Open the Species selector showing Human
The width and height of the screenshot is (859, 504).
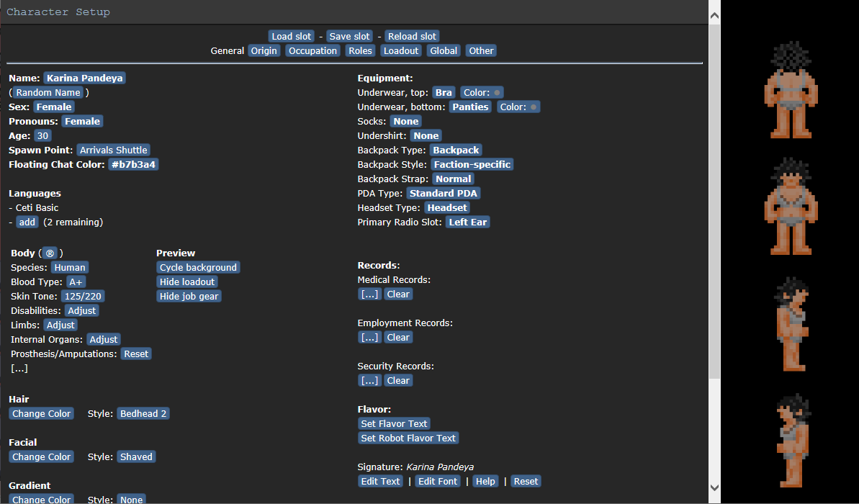(x=70, y=267)
